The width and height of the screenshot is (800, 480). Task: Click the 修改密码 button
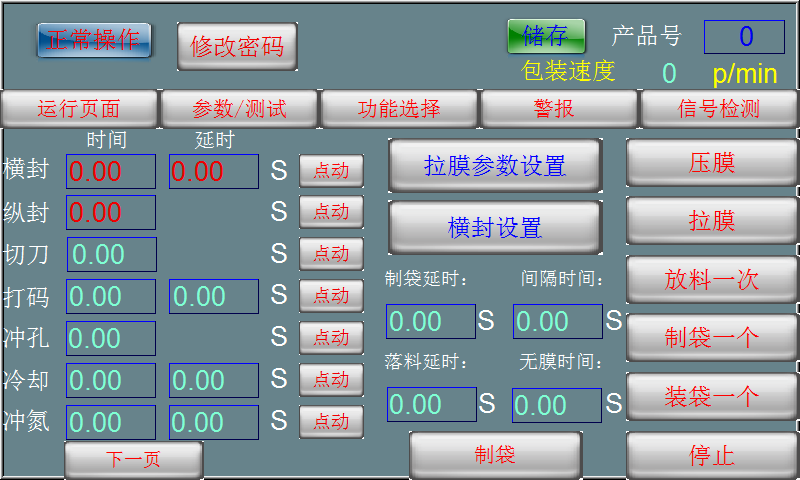237,47
